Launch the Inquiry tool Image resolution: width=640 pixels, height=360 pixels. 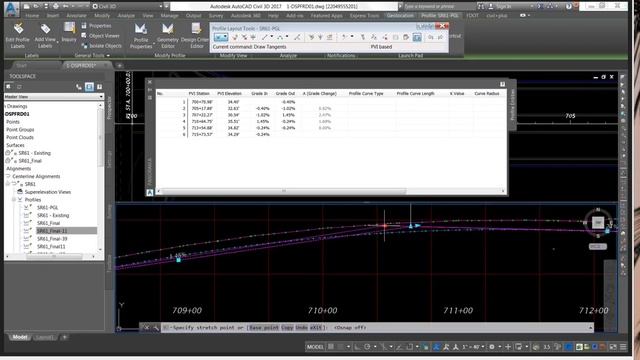coord(69,32)
